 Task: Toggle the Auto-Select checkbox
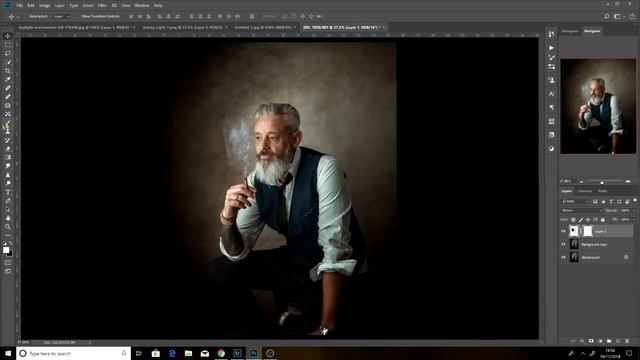26,16
